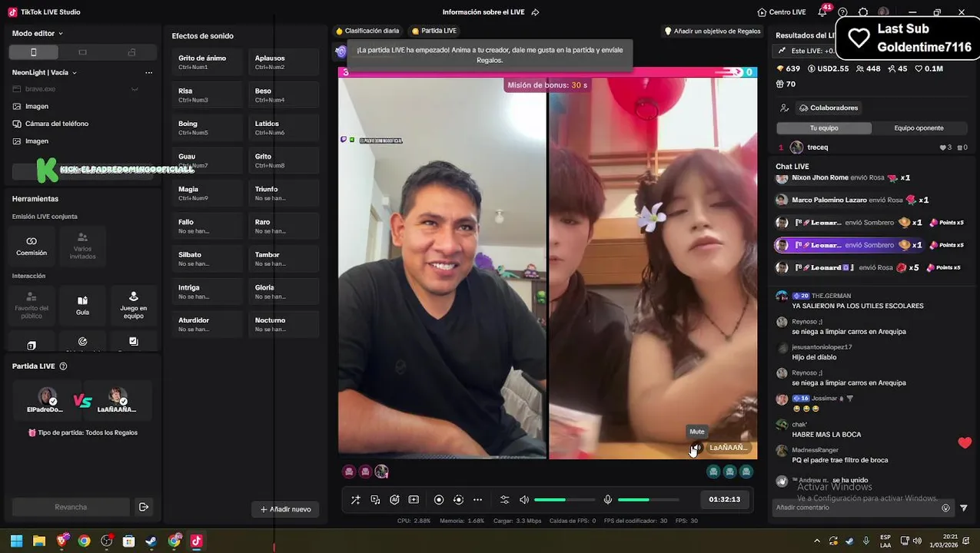Toggle visibility of brave.exe source
This screenshot has width=980, height=553.
135,89
